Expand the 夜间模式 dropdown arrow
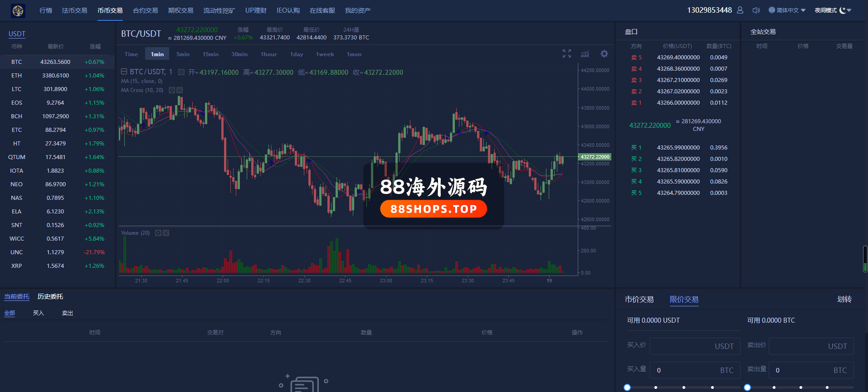 pyautogui.click(x=849, y=10)
